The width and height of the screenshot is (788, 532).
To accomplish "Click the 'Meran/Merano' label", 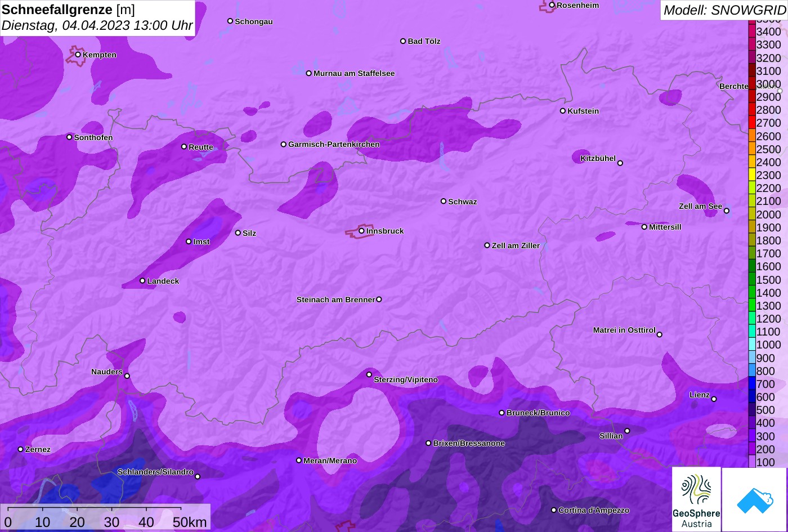I will [330, 461].
